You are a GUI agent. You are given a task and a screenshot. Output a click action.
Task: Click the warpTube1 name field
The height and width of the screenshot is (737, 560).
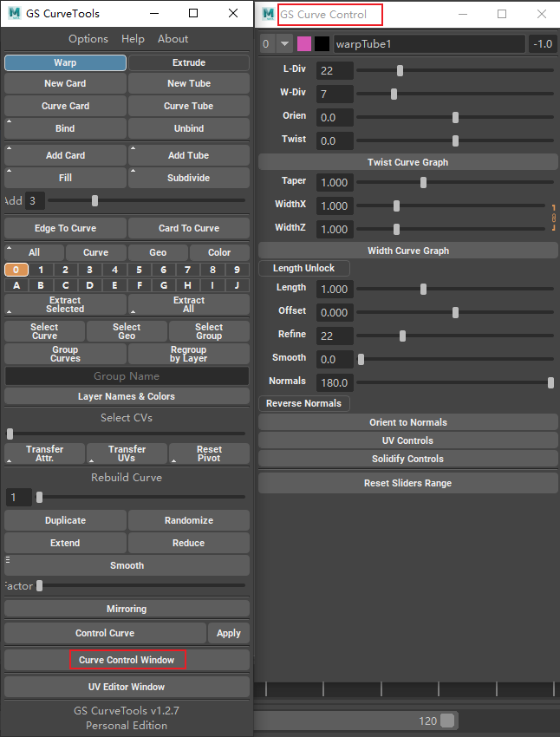pos(429,44)
